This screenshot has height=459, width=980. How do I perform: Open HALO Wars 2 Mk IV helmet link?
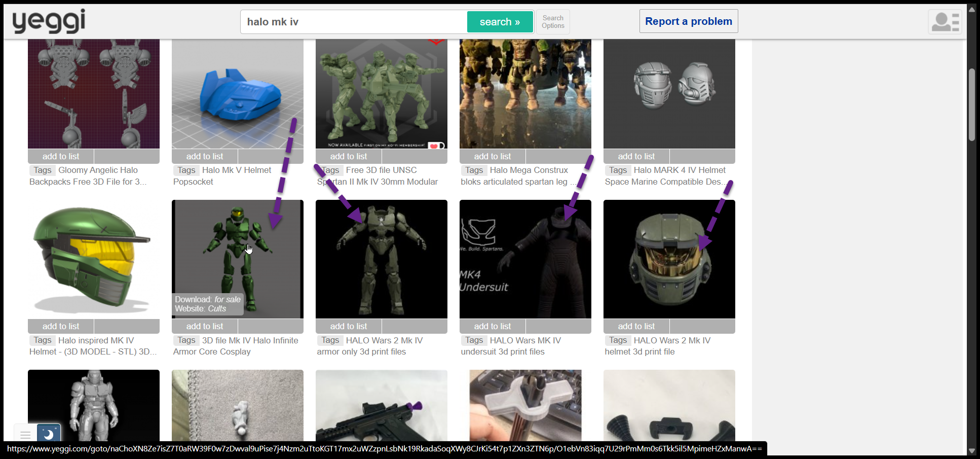[x=658, y=346]
